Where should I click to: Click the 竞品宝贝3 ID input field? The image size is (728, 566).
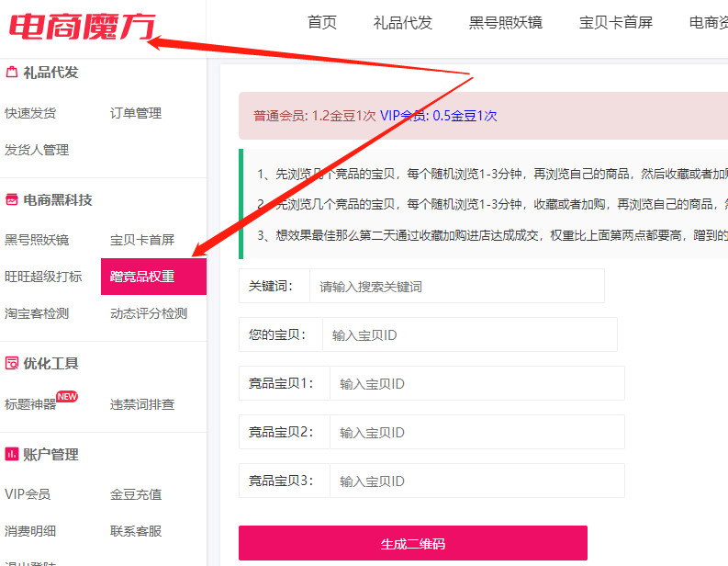coord(477,481)
